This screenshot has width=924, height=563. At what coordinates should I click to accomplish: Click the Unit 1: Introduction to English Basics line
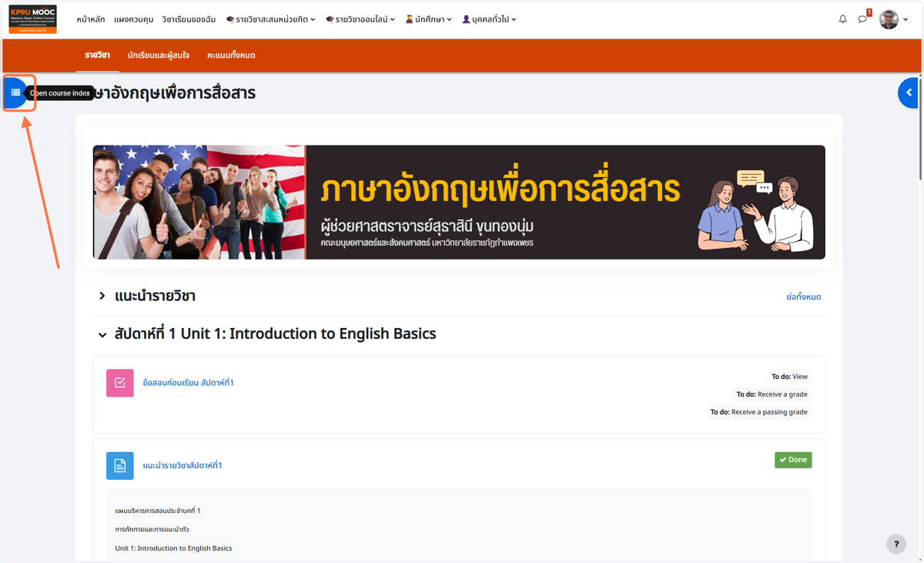click(x=173, y=548)
